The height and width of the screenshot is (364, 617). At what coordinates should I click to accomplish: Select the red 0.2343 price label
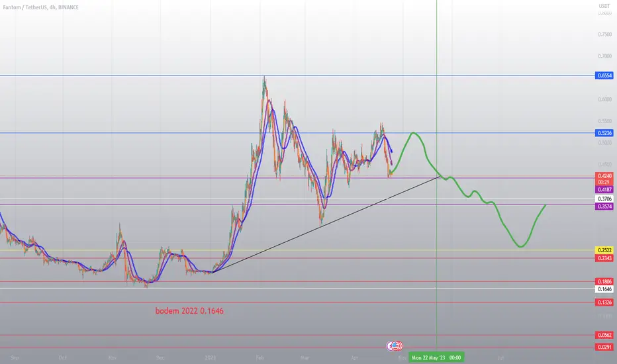point(604,258)
